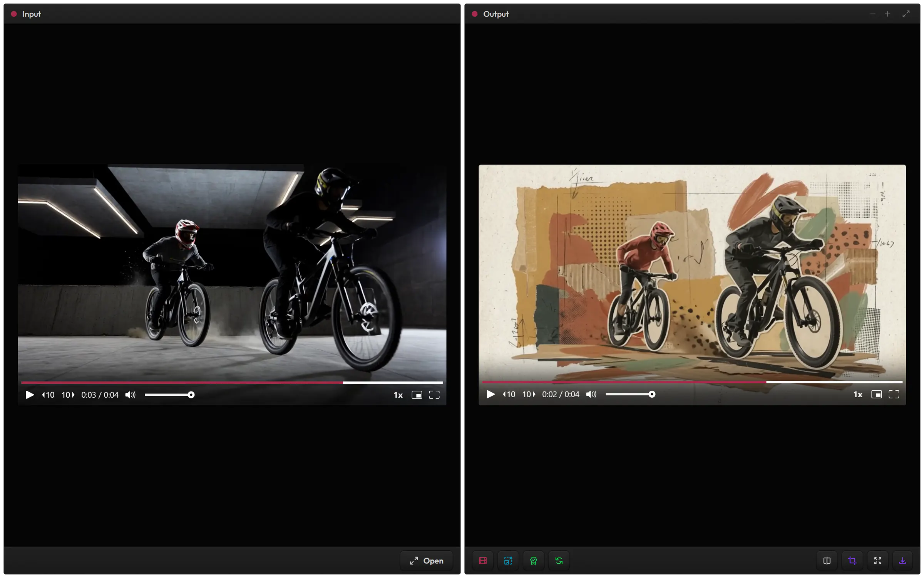Viewport: 924px width, 578px height.
Task: Click the Input video progress bar
Action: pos(232,383)
